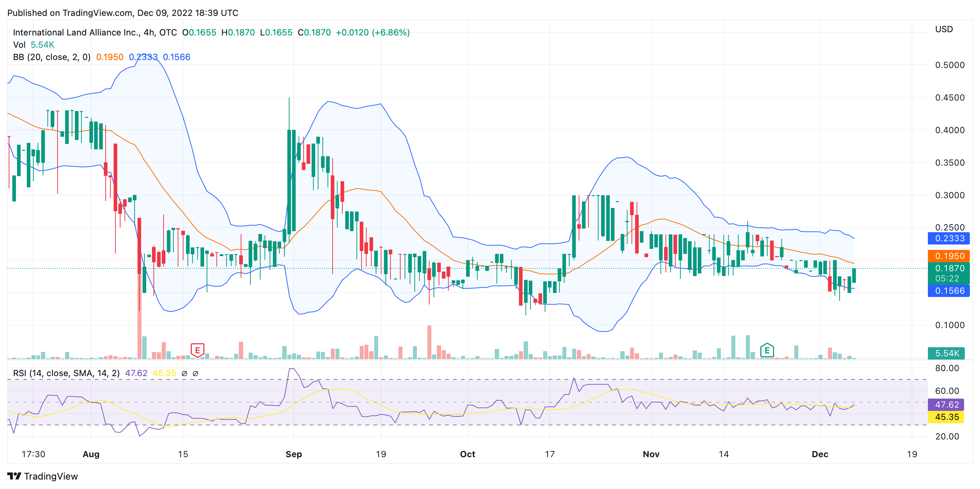Click the red earnings E marker
This screenshot has width=980, height=489.
(x=197, y=349)
